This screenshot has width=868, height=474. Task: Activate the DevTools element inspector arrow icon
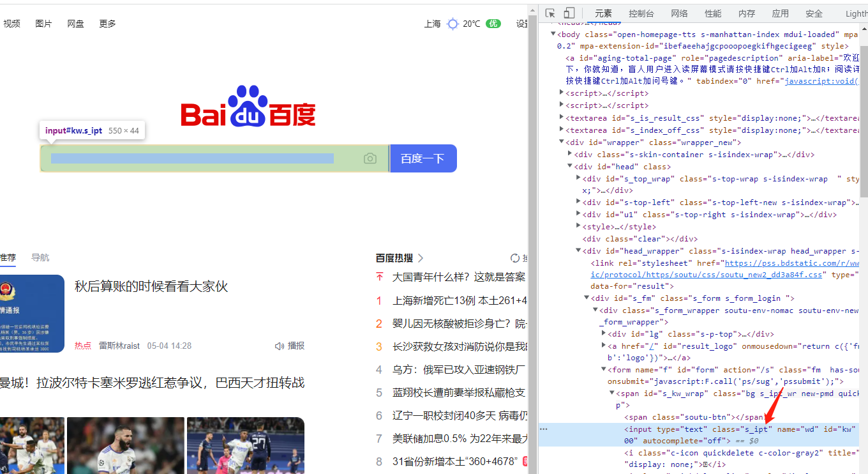click(x=551, y=13)
